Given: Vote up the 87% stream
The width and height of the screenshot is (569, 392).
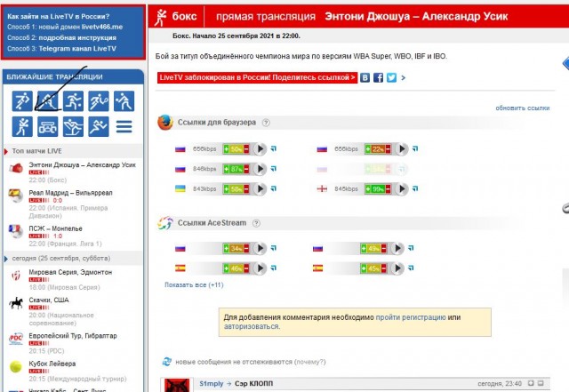Looking at the screenshot, I should pos(227,169).
